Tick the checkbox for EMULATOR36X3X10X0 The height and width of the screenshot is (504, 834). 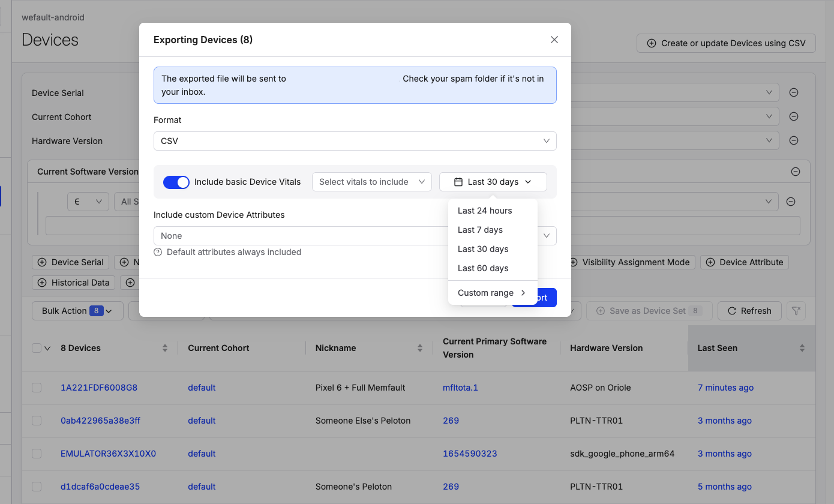[37, 454]
